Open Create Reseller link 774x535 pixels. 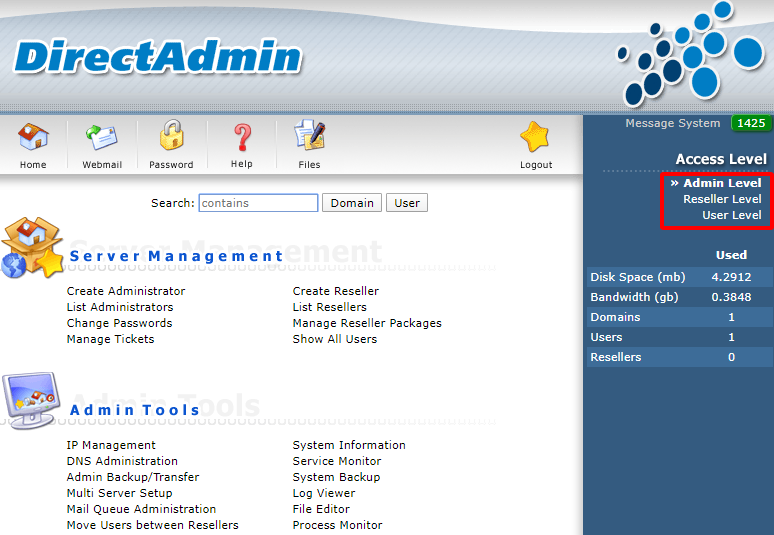pyautogui.click(x=336, y=291)
